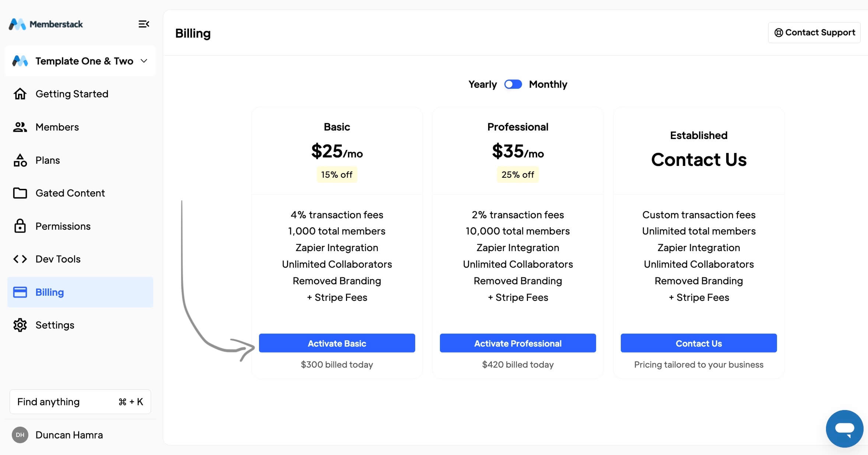Screen dimensions: 868x455
Task: Click the Plans shapes icon
Action: 20,160
